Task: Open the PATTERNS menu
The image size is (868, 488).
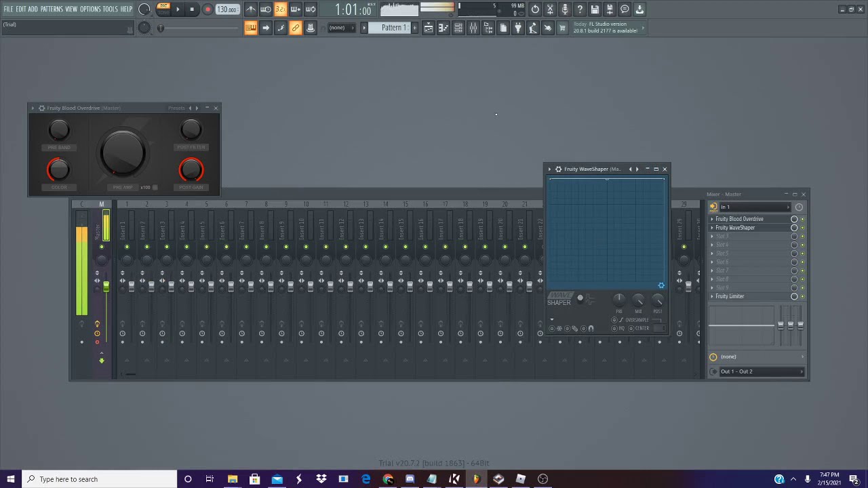Action: 52,9
